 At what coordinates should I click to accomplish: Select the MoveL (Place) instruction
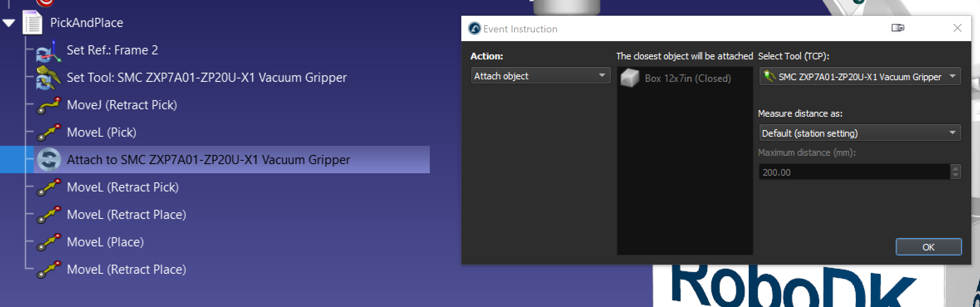[105, 242]
